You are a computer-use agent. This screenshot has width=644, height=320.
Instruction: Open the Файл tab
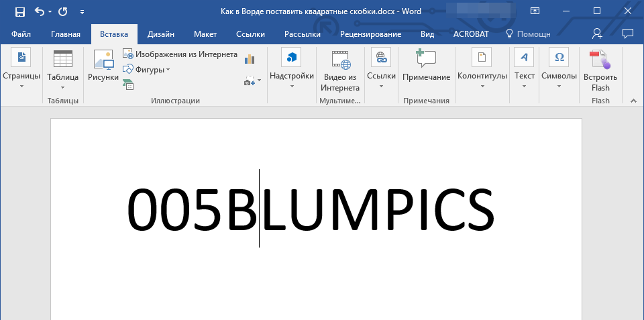(x=21, y=34)
